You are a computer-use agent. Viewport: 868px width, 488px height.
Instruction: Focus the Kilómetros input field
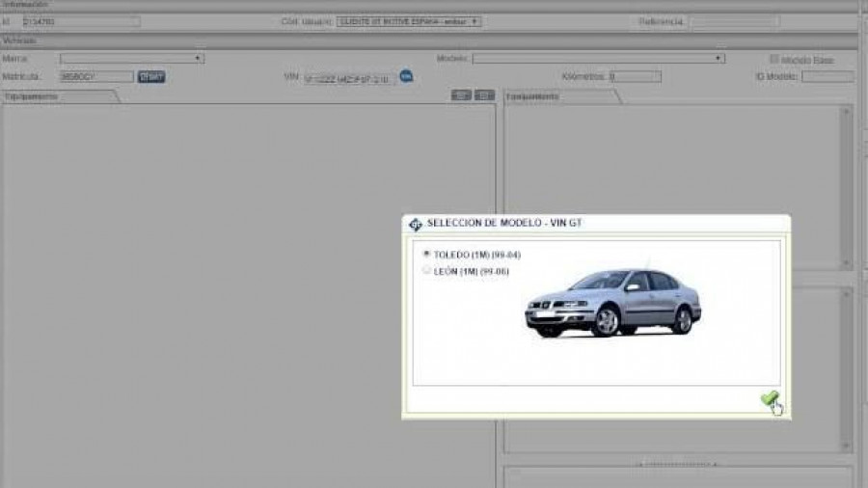(635, 76)
